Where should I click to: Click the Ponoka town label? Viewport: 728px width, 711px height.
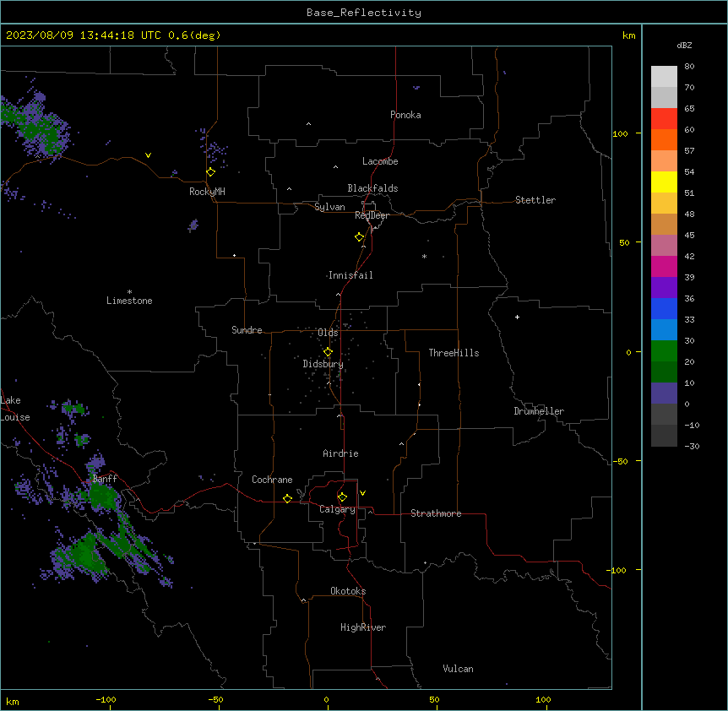point(405,115)
